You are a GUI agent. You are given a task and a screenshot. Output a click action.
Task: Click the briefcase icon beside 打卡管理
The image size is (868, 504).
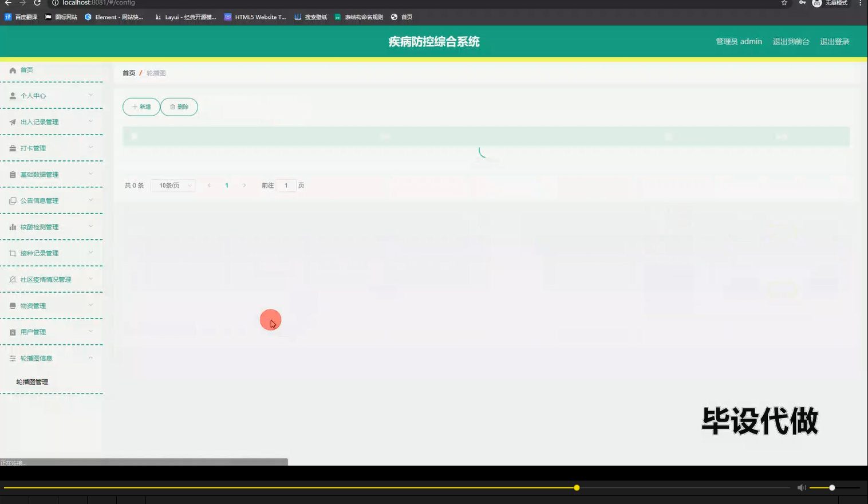click(13, 148)
